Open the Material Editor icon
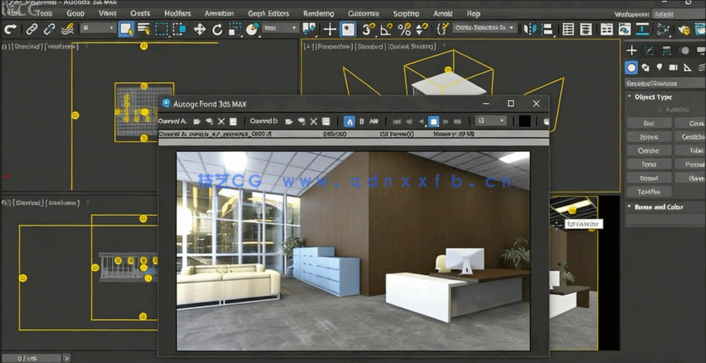The image size is (706, 363). (662, 29)
